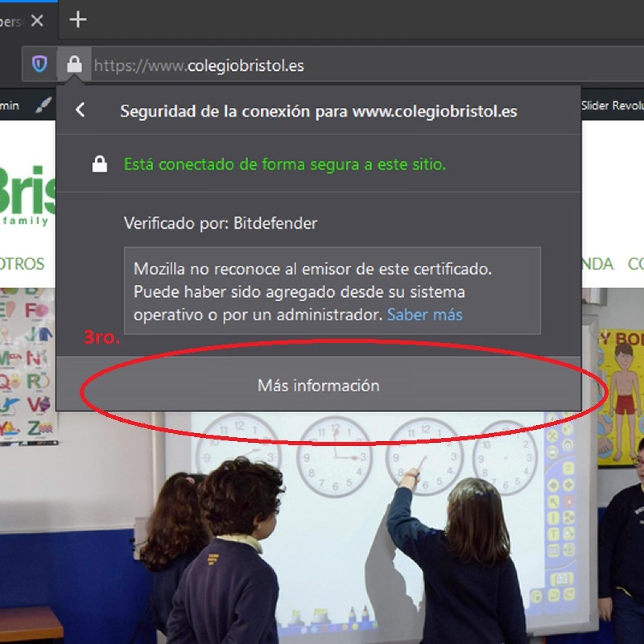Close the current browser tab
This screenshot has height=644, width=644.
(x=37, y=21)
